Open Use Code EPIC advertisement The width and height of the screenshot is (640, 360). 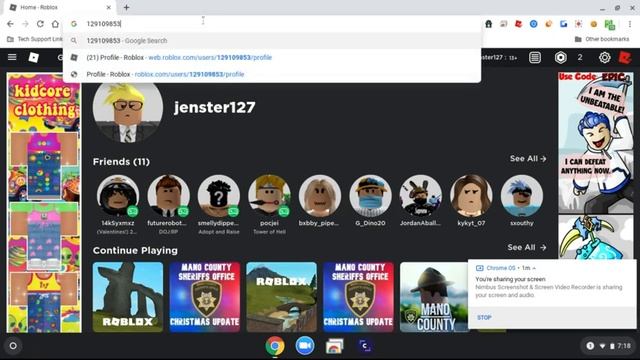click(x=596, y=165)
